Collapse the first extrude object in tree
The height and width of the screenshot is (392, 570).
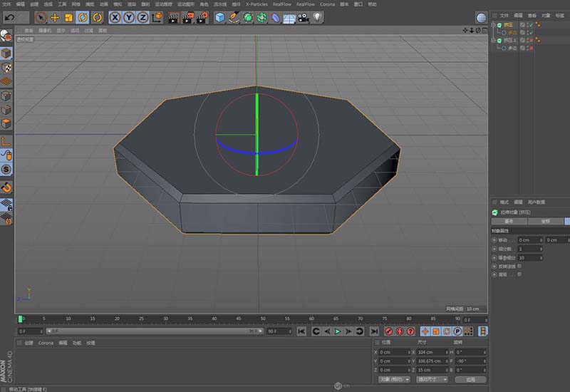493,25
